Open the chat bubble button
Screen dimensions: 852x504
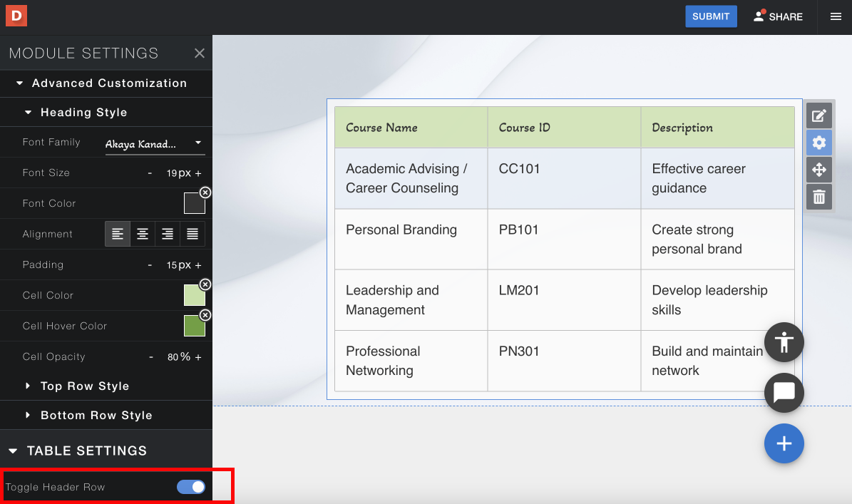(784, 393)
